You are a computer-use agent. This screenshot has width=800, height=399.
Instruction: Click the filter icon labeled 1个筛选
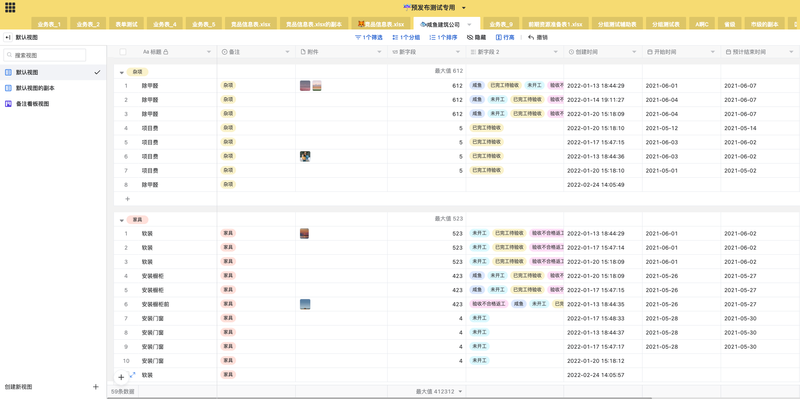(358, 37)
